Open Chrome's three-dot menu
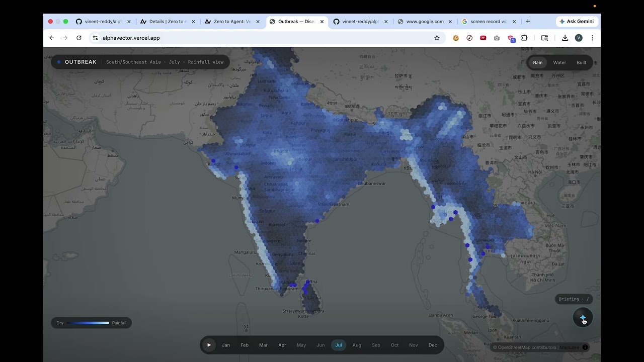This screenshot has height=362, width=644. [592, 38]
